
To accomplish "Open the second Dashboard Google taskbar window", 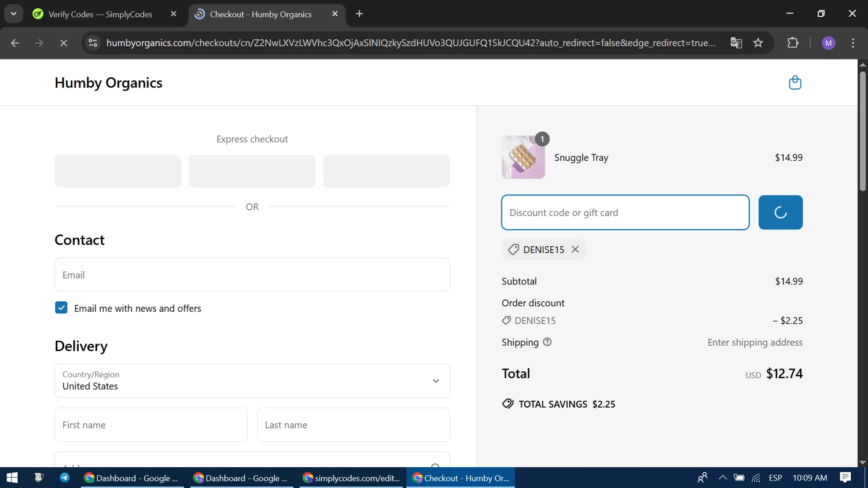I will [x=242, y=478].
